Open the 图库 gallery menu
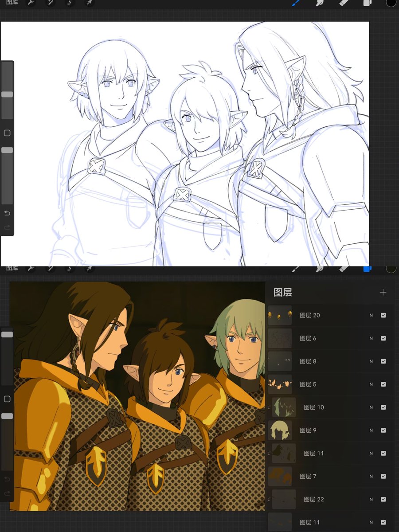Image resolution: width=399 pixels, height=532 pixels. (x=11, y=4)
